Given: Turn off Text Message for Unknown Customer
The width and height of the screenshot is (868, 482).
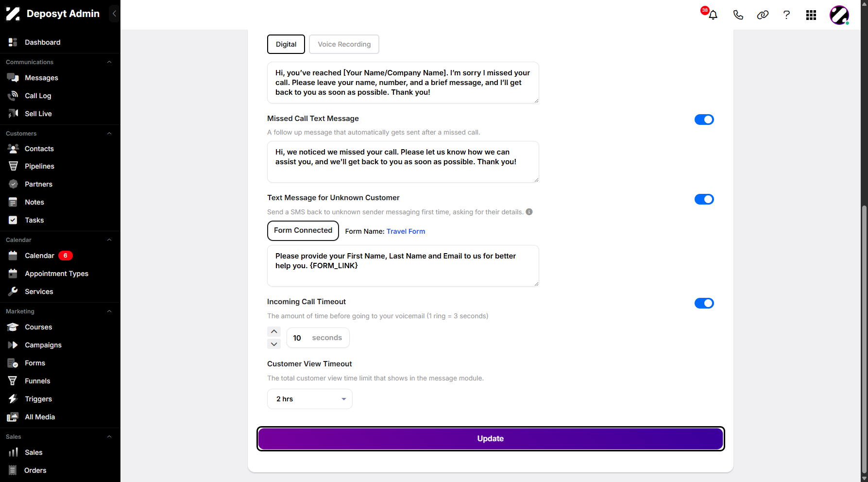Looking at the screenshot, I should pyautogui.click(x=704, y=199).
